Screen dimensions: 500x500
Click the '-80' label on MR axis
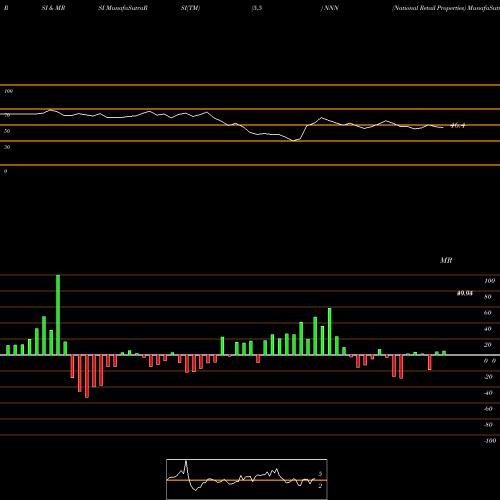tap(488, 425)
